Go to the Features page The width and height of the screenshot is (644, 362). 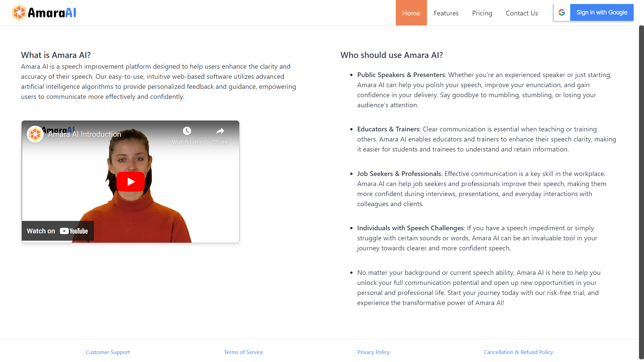(x=446, y=13)
